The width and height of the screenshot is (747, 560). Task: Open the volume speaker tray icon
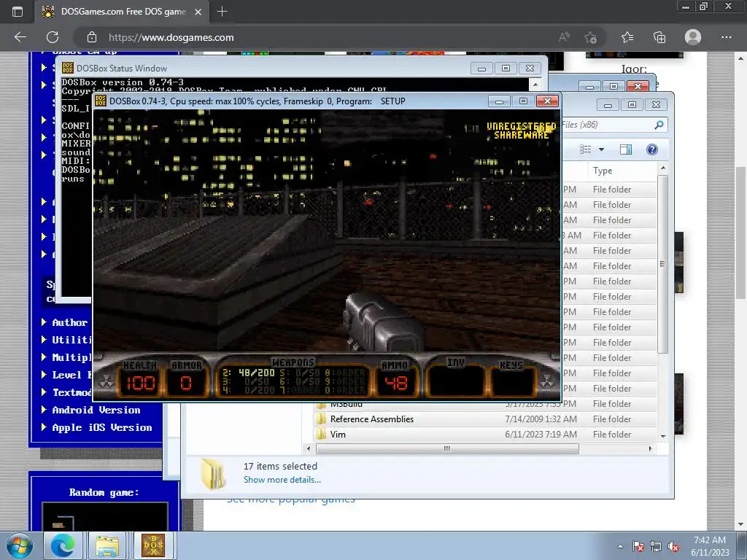pos(673,546)
